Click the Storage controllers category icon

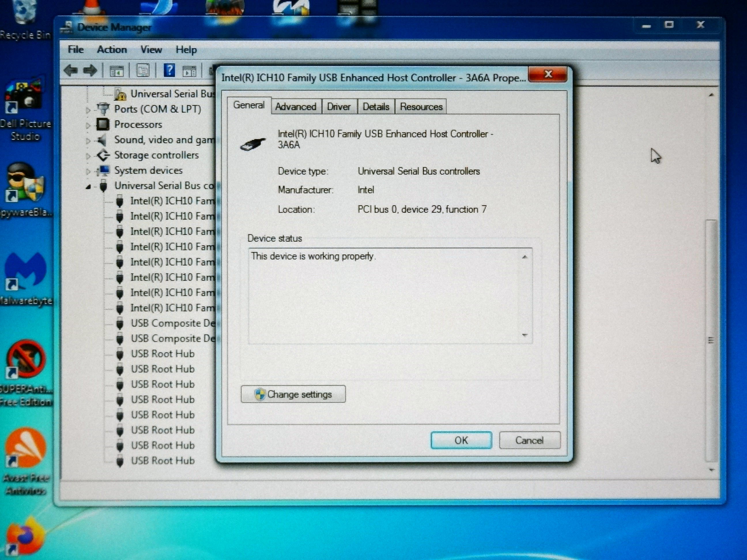[103, 155]
